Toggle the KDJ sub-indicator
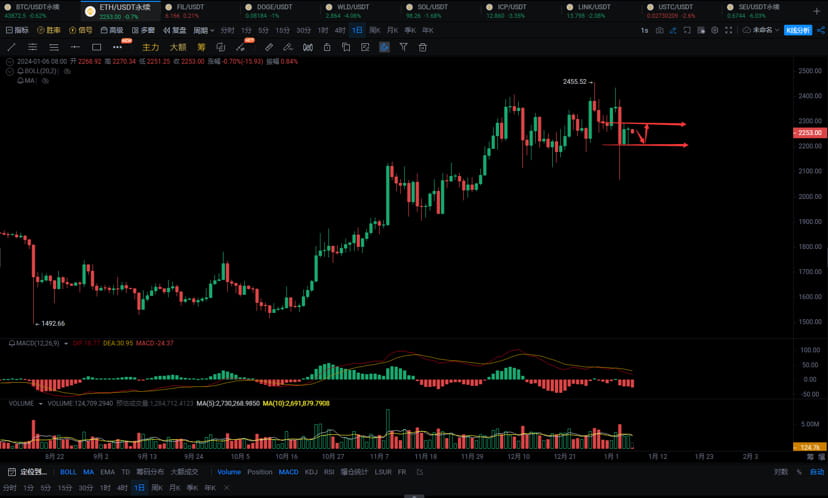 point(311,472)
